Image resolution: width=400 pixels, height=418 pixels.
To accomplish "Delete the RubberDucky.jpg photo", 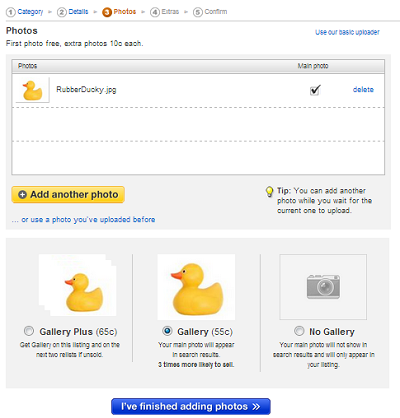I will [x=363, y=89].
